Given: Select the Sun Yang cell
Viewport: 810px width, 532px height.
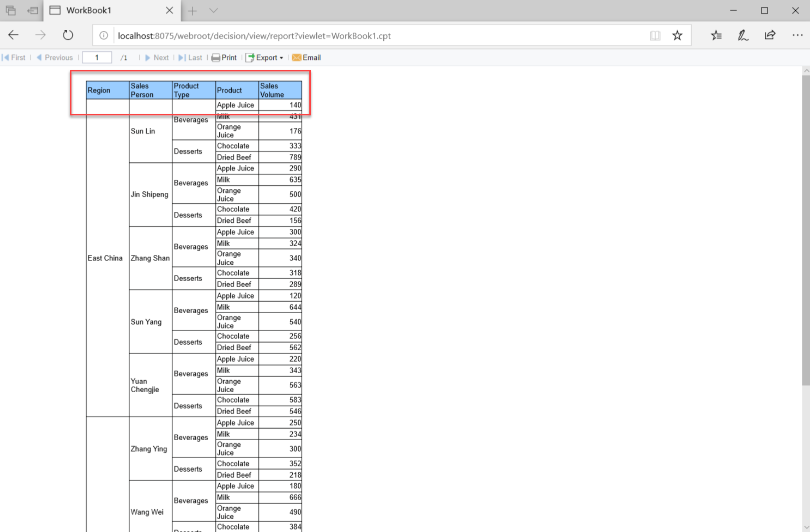Looking at the screenshot, I should (x=150, y=322).
